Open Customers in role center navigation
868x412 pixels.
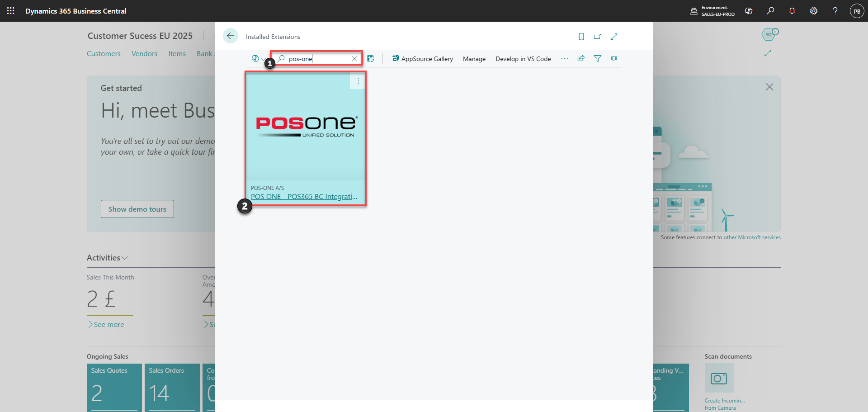(104, 53)
